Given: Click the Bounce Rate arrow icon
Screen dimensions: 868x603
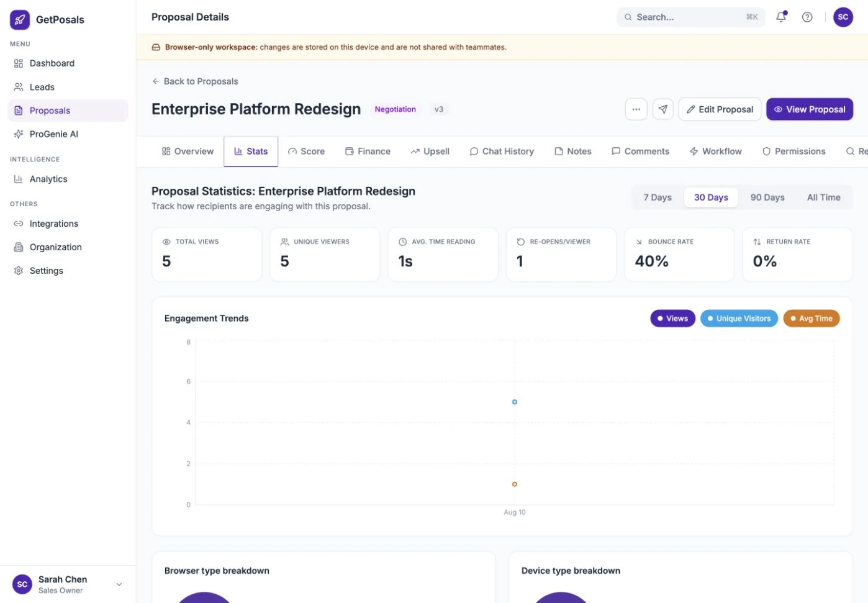Looking at the screenshot, I should 639,242.
